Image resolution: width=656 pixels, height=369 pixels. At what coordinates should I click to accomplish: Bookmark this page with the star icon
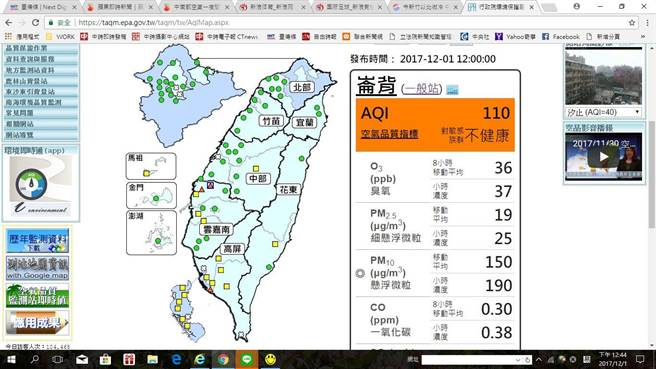[x=632, y=23]
